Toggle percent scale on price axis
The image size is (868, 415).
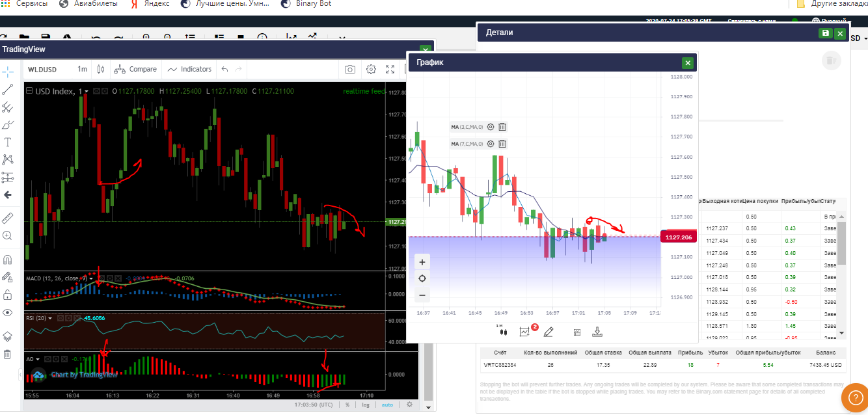[347, 405]
